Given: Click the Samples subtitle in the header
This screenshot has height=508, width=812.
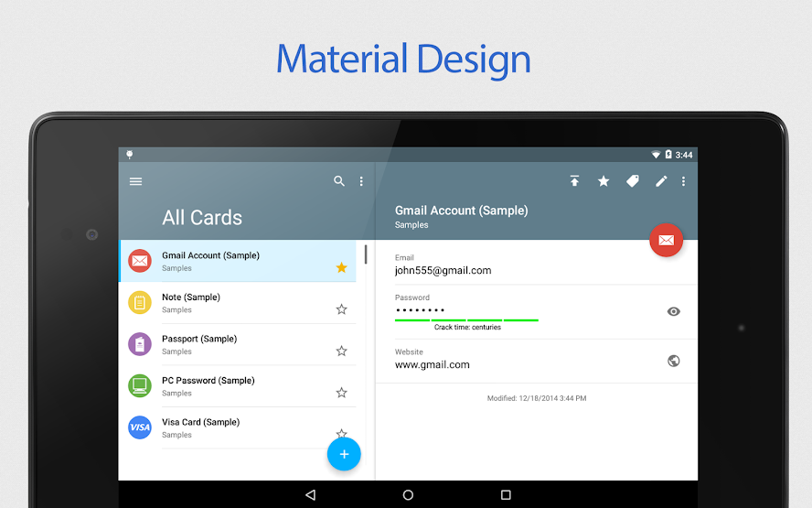Looking at the screenshot, I should pos(411,225).
